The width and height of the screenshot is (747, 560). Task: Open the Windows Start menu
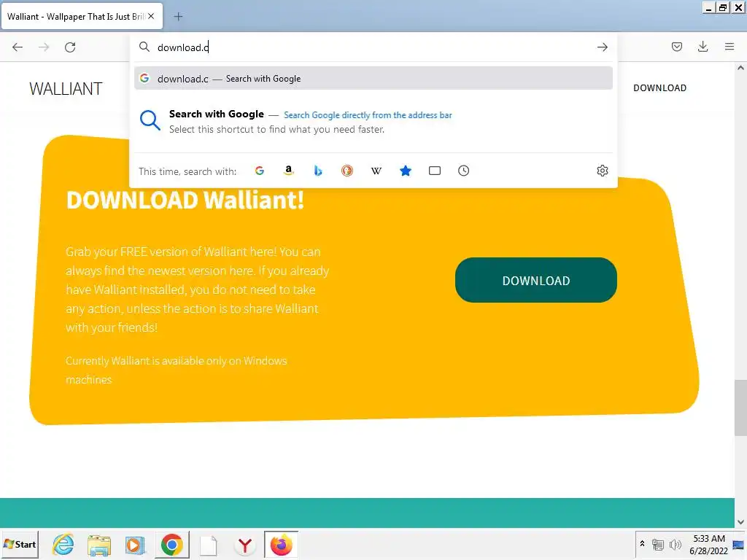pyautogui.click(x=20, y=544)
